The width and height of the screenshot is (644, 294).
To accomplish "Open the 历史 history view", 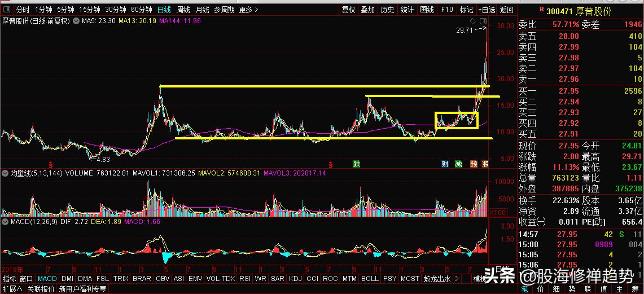I will click(x=387, y=10).
